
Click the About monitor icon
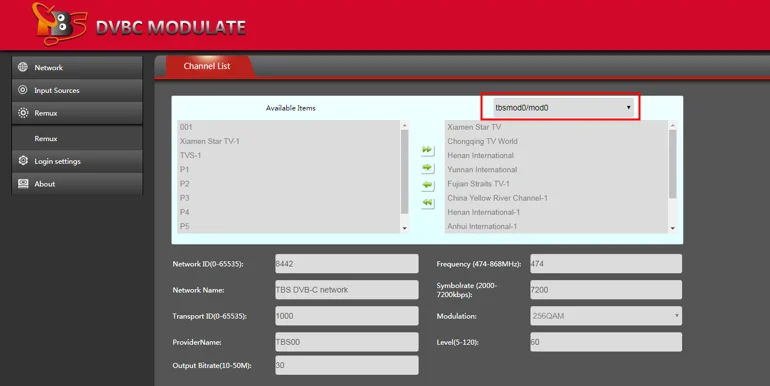[23, 183]
